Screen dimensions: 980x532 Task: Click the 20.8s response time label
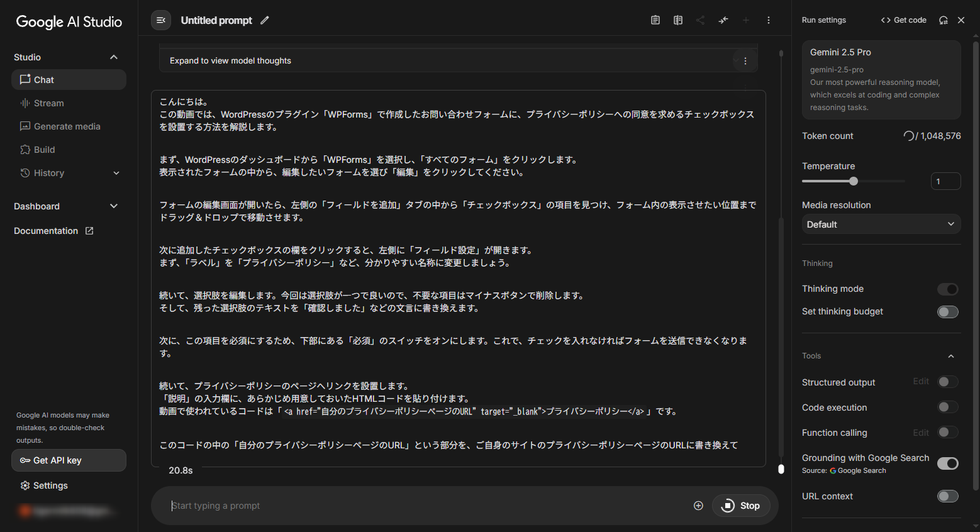(181, 470)
